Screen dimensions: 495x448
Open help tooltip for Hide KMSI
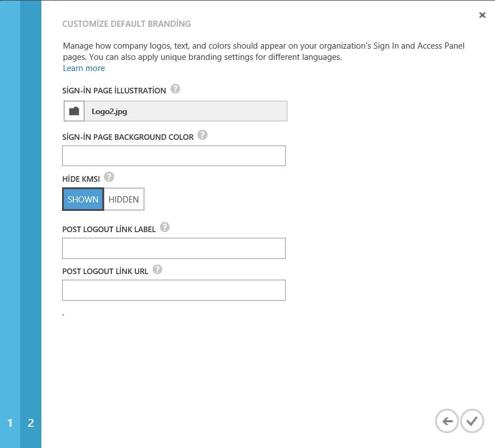coord(109,177)
